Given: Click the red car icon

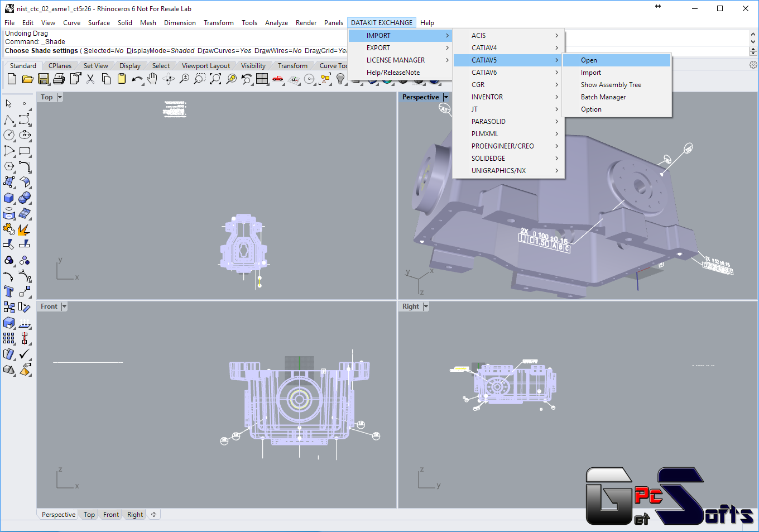Looking at the screenshot, I should coord(278,79).
